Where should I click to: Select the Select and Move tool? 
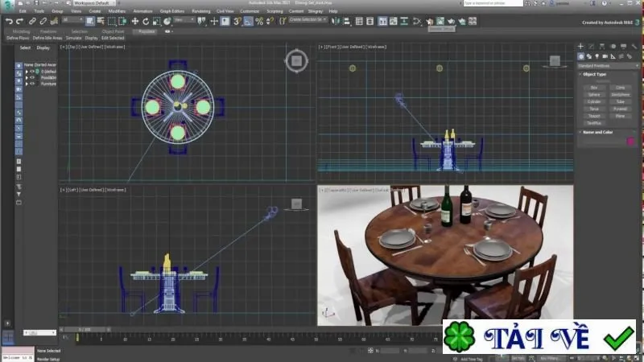point(134,22)
